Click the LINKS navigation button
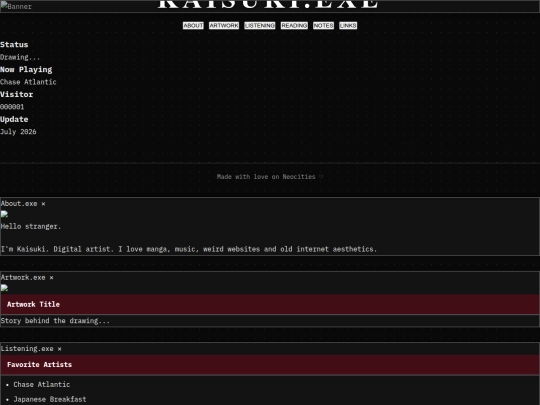Screen dimensions: 540x405 tap(348, 25)
